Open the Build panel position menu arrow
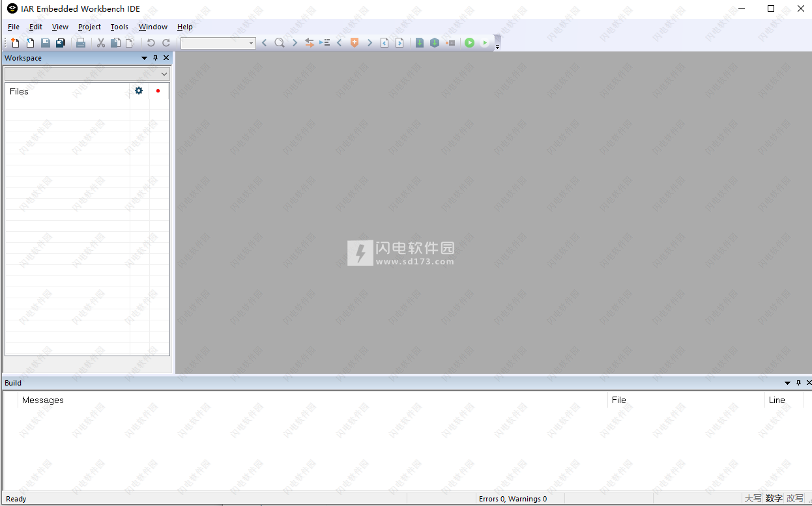This screenshot has width=812, height=506. 787,383
